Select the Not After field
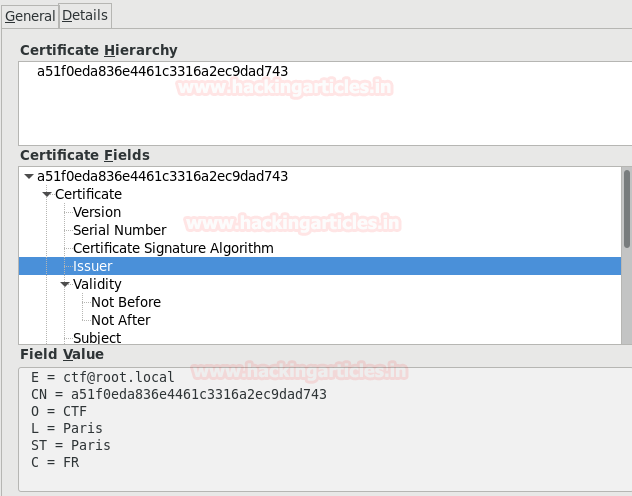Screen dimensions: 632x496 tap(121, 321)
